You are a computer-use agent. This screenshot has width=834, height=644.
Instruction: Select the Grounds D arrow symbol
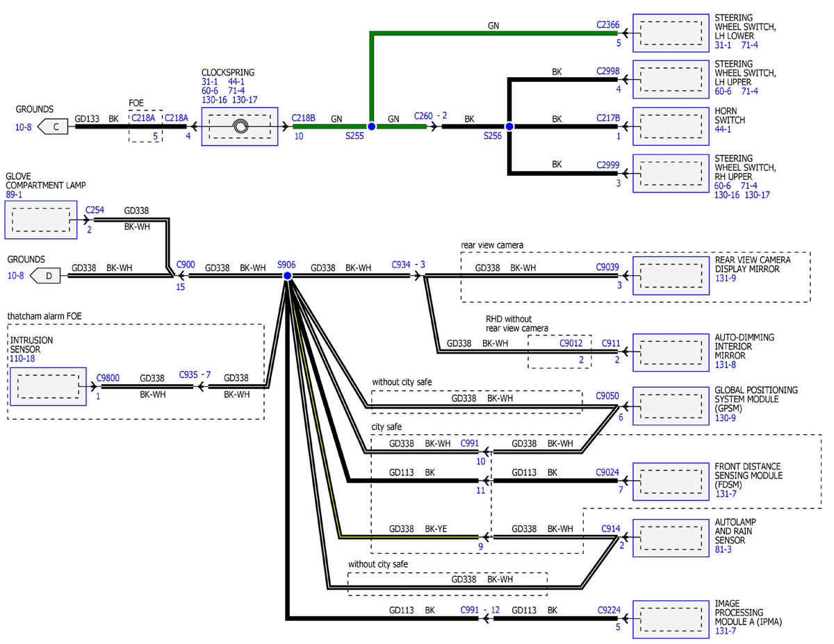(53, 276)
